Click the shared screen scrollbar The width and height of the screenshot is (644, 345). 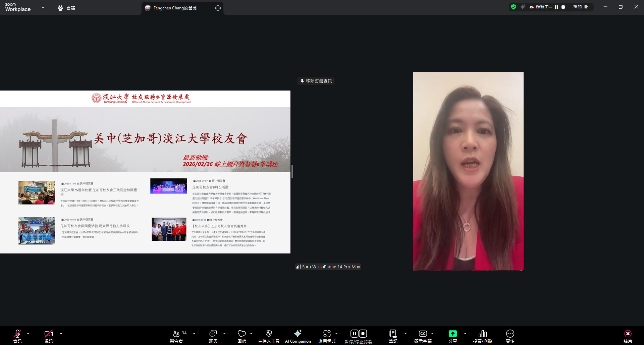tap(292, 172)
